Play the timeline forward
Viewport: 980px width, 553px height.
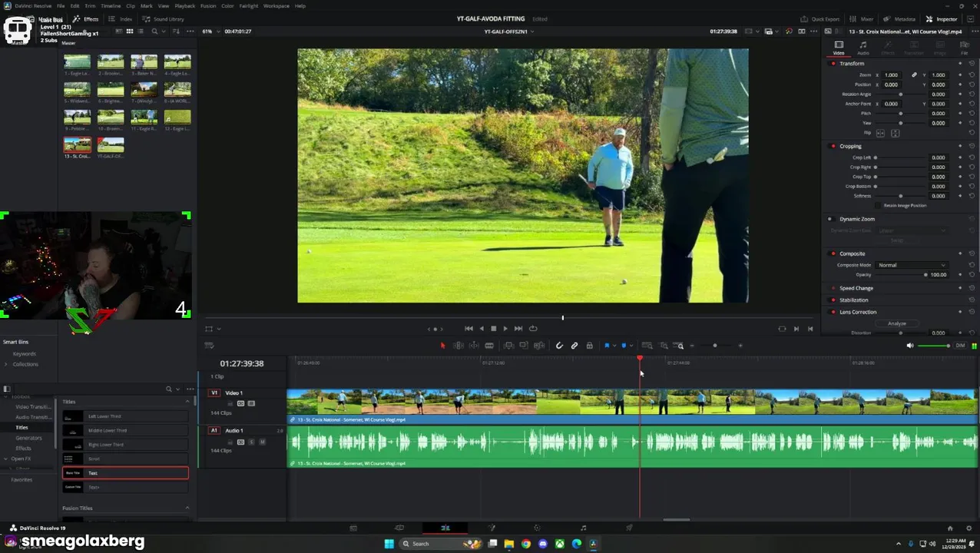(x=505, y=329)
